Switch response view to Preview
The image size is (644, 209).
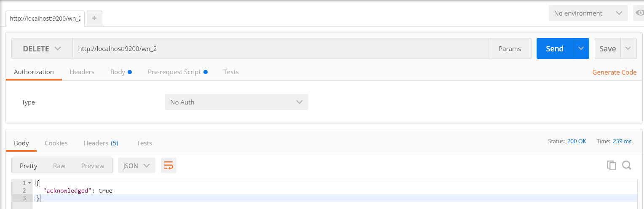click(93, 166)
